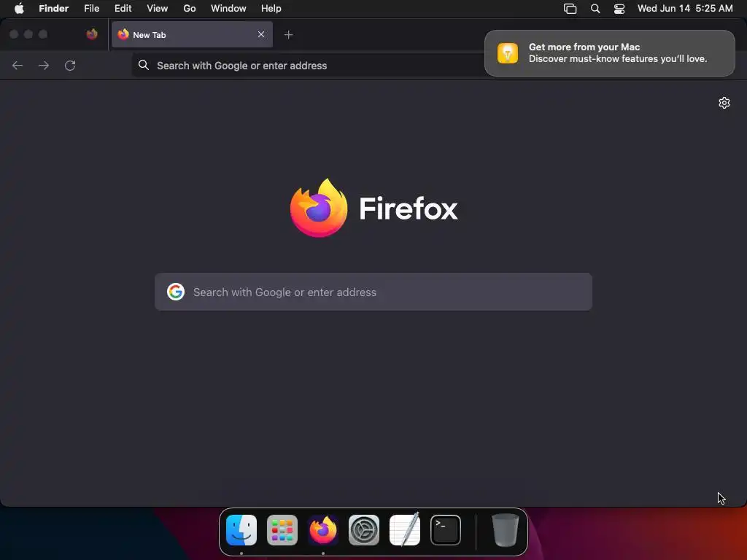
Task: Minimize the Firefox window
Action: [x=28, y=34]
